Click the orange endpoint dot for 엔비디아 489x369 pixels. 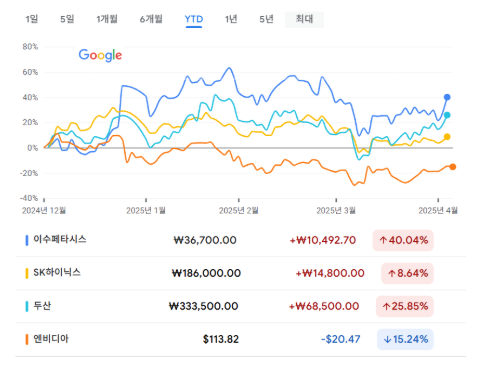point(452,167)
